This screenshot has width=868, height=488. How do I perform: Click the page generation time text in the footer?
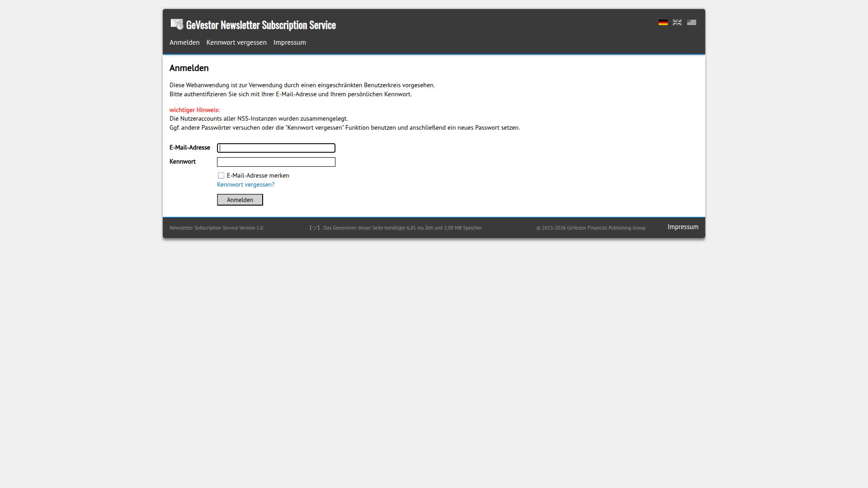point(402,228)
